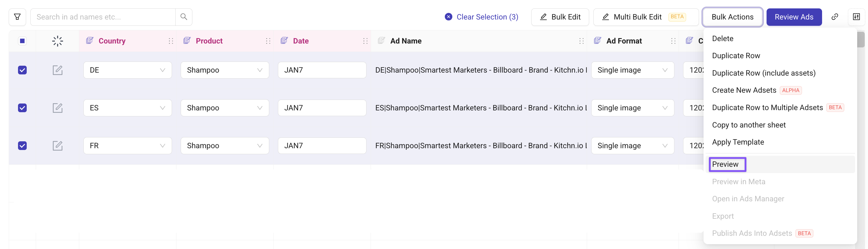
Task: Grab the Ad Format column drag handle
Action: [x=673, y=41]
